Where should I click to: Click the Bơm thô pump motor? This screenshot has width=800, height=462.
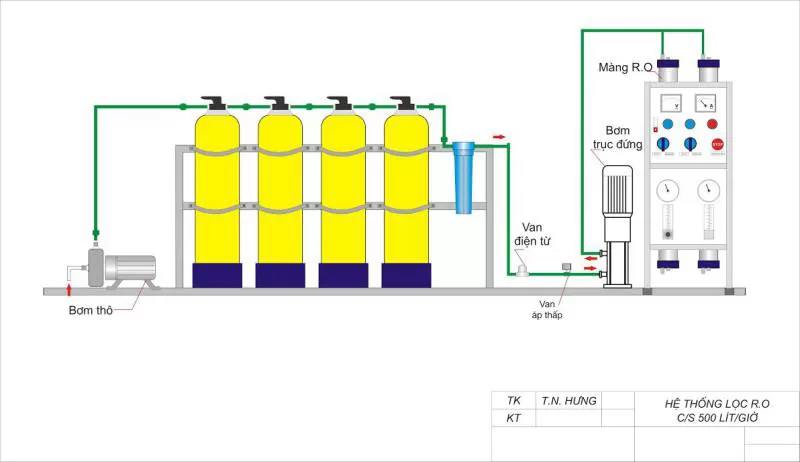pyautogui.click(x=128, y=268)
